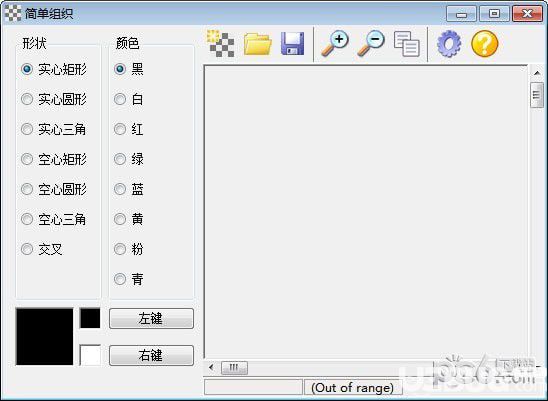Viewport: 548px width, 401px height.
Task: Open help with the question mark icon
Action: [485, 44]
